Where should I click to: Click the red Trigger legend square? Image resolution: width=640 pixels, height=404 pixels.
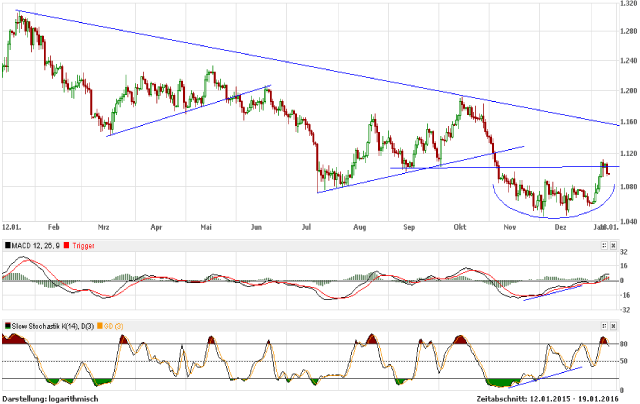pos(66,245)
